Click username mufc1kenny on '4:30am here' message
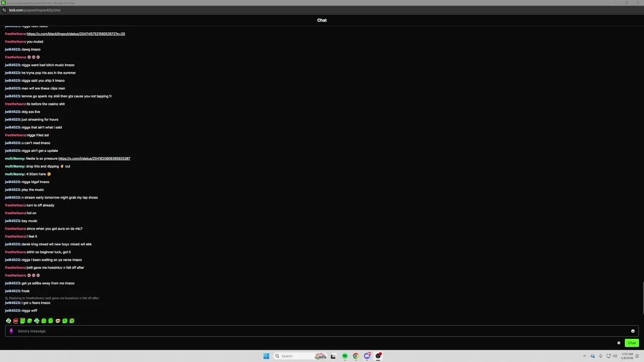The height and width of the screenshot is (362, 644). tap(15, 174)
